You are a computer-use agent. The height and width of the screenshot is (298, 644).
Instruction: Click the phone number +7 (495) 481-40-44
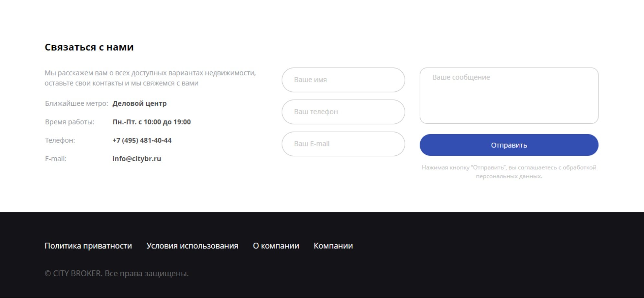click(x=142, y=140)
